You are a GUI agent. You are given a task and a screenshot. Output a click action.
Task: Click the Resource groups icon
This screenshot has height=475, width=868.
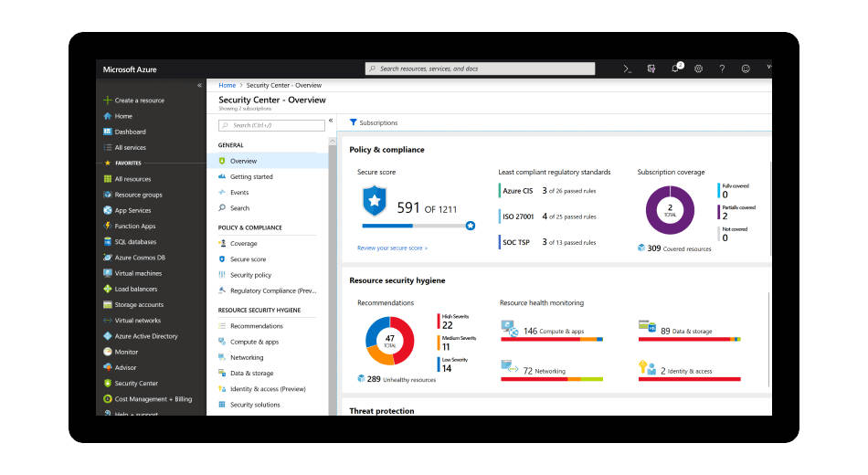108,195
